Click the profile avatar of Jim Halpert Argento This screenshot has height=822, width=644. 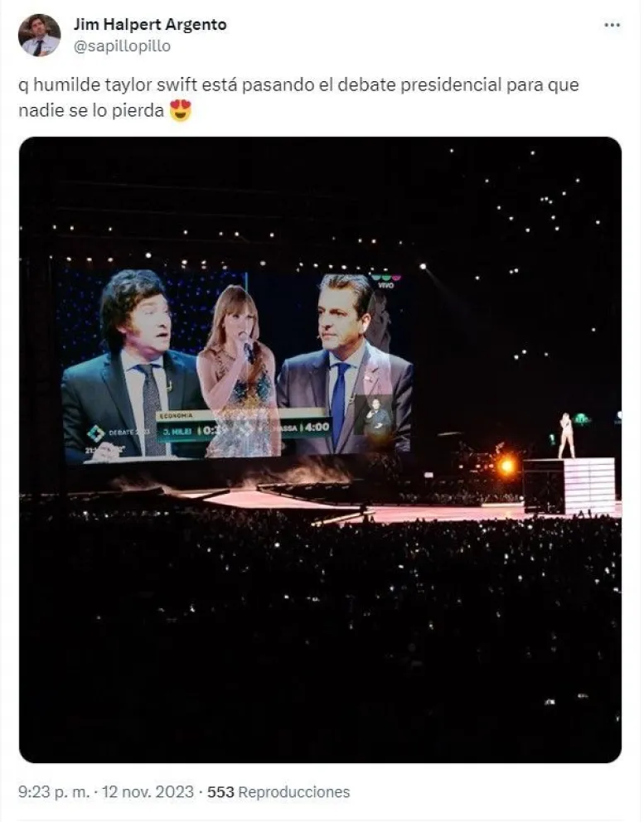click(x=39, y=36)
